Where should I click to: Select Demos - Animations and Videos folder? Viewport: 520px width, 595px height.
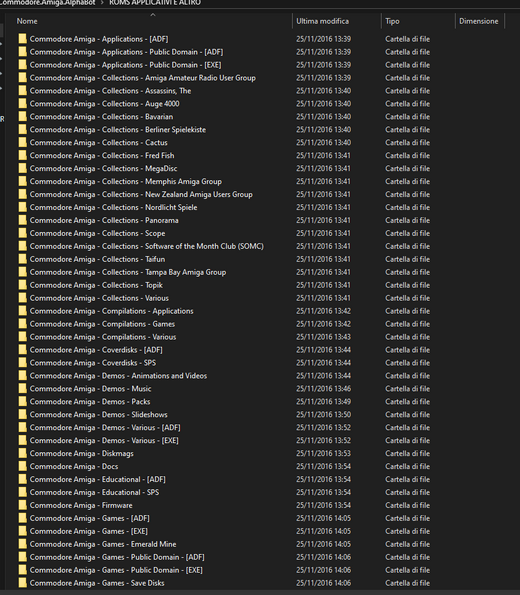click(118, 375)
